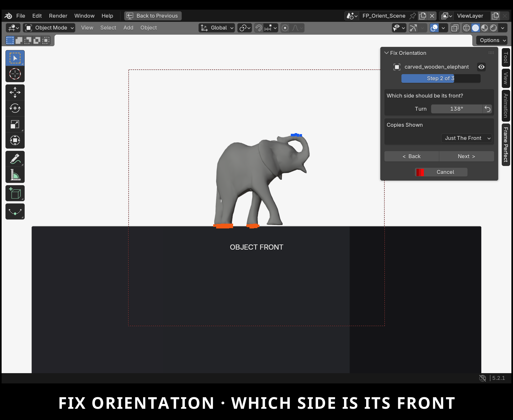Select the Select Box tool

15,58
